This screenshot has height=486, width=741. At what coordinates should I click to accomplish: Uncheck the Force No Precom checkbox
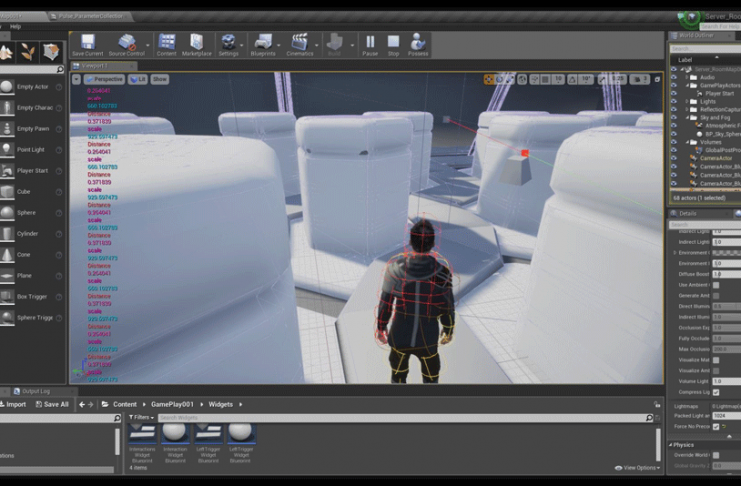click(716, 427)
